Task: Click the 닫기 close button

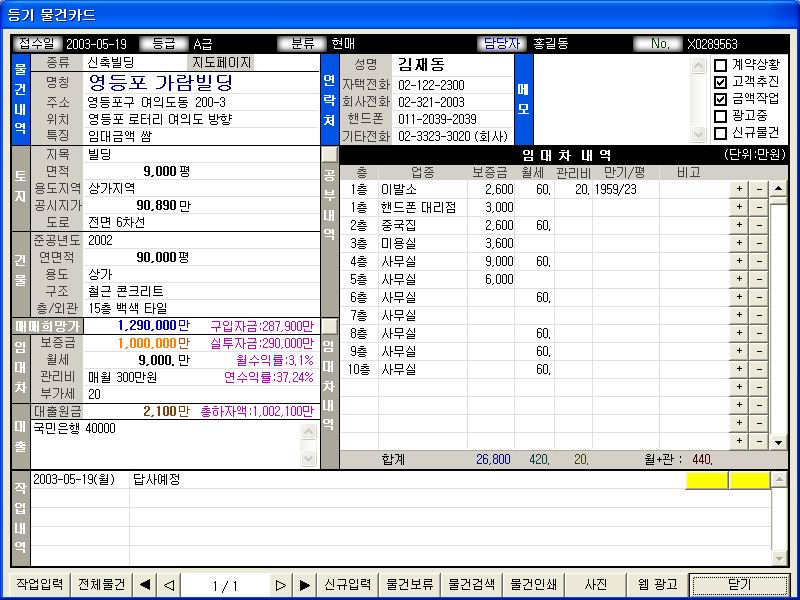Action: (739, 585)
